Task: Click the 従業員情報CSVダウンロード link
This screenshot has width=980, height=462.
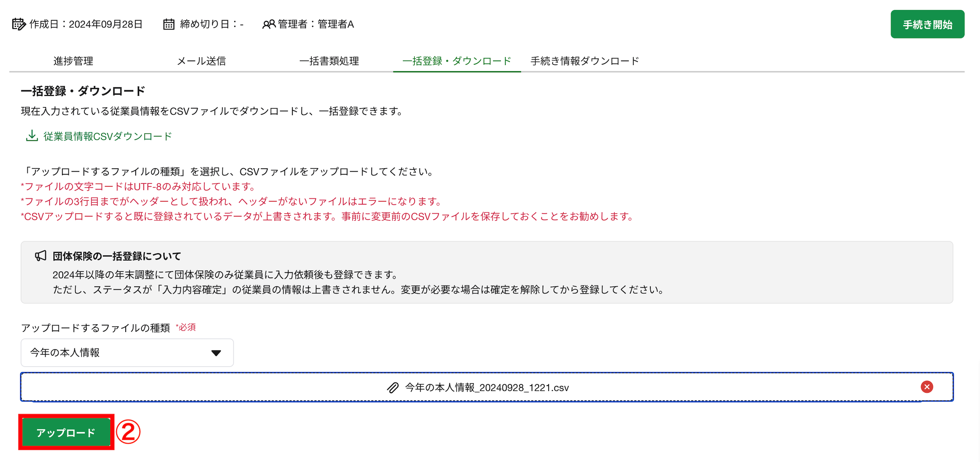Action: tap(107, 136)
